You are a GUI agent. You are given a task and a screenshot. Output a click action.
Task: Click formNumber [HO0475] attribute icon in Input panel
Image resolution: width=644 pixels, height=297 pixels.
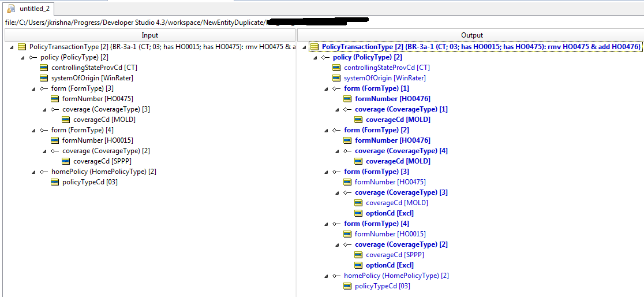pos(55,99)
